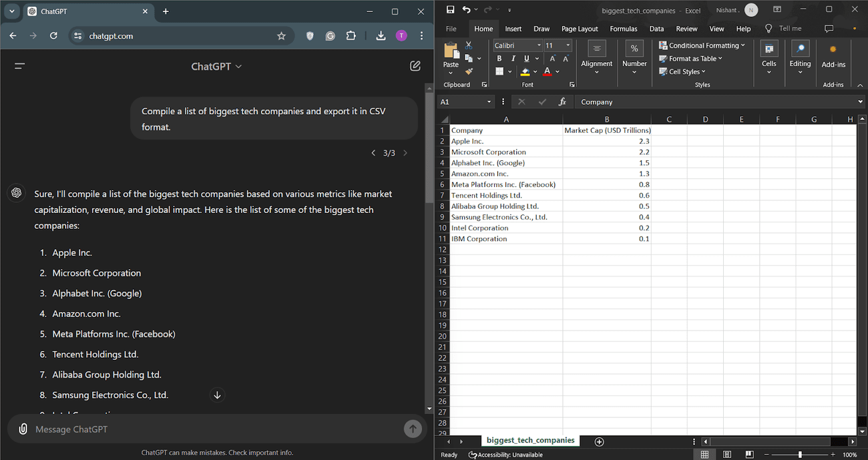
Task: Expand Format as Table menu
Action: point(691,59)
